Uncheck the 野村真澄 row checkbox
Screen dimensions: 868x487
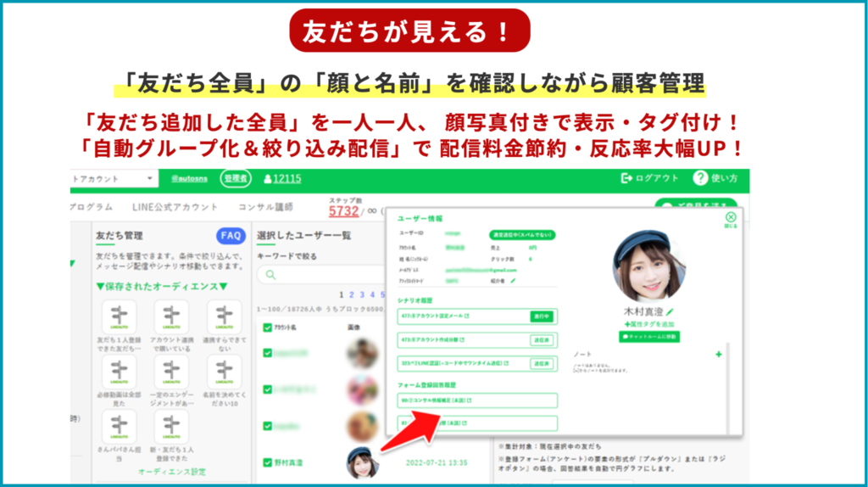tap(267, 462)
